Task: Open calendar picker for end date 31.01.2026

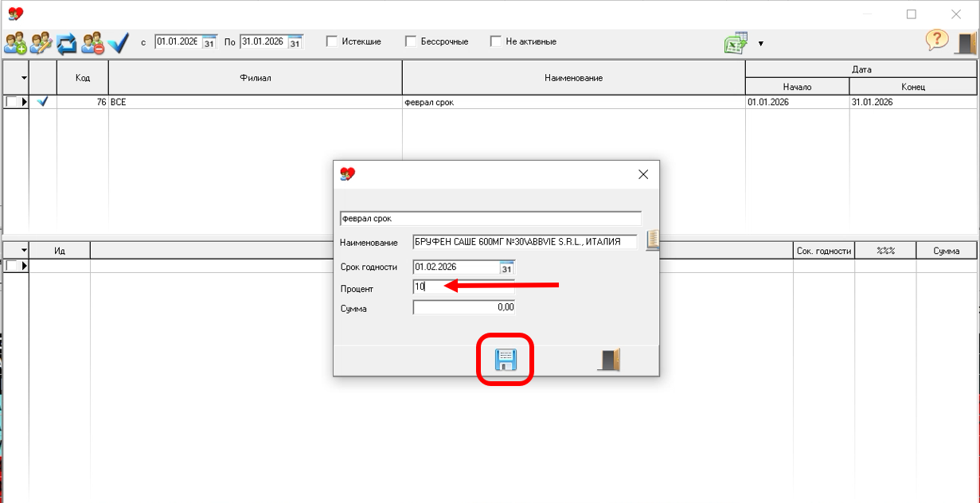Action: (295, 42)
